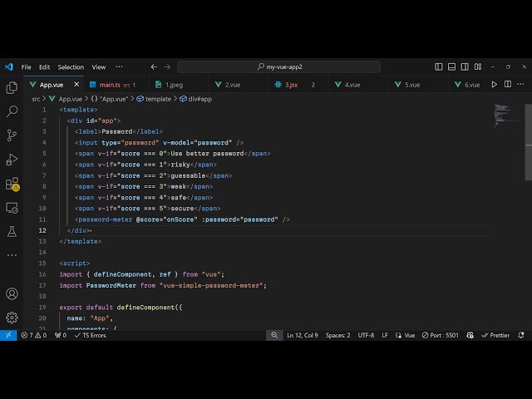This screenshot has height=399, width=532.
Task: Expand the overflow menu after View
Action: pyautogui.click(x=120, y=66)
